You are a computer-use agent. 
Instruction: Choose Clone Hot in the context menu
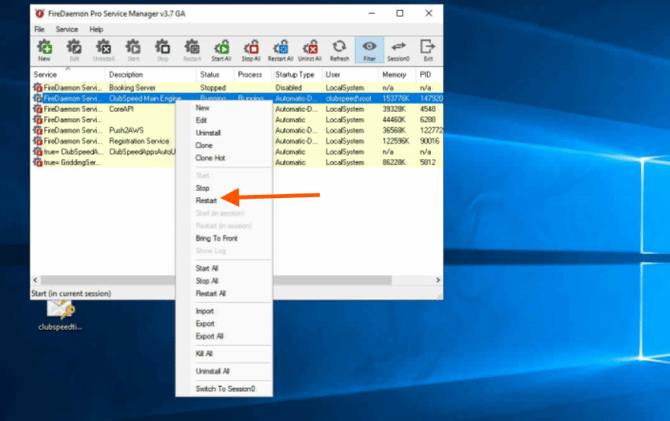pos(210,158)
